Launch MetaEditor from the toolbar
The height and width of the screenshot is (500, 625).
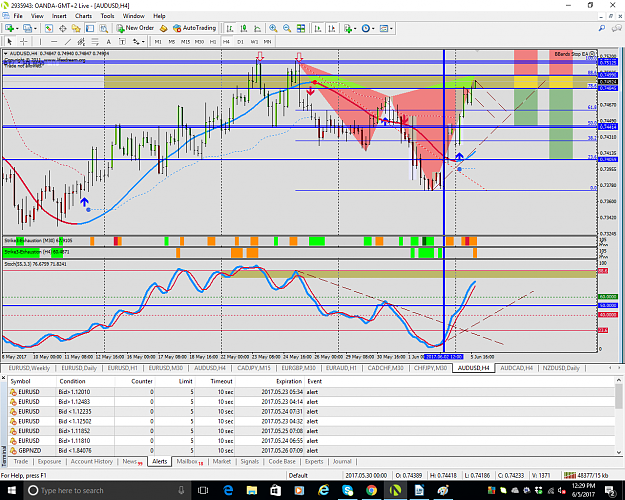163,28
